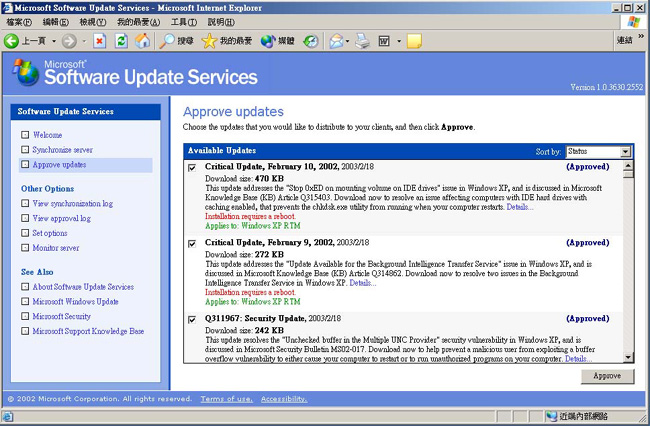Open View synchronization log link
Screen dimensions: 650x426
click(73, 203)
